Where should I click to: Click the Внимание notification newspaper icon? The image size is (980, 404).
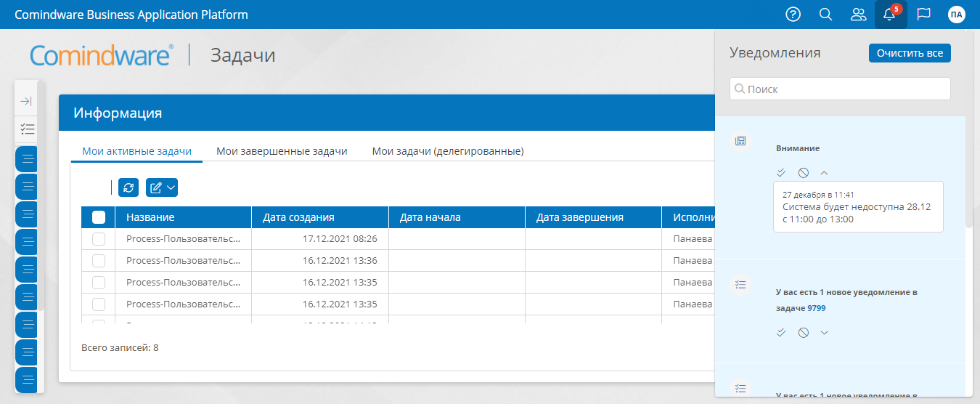[740, 140]
